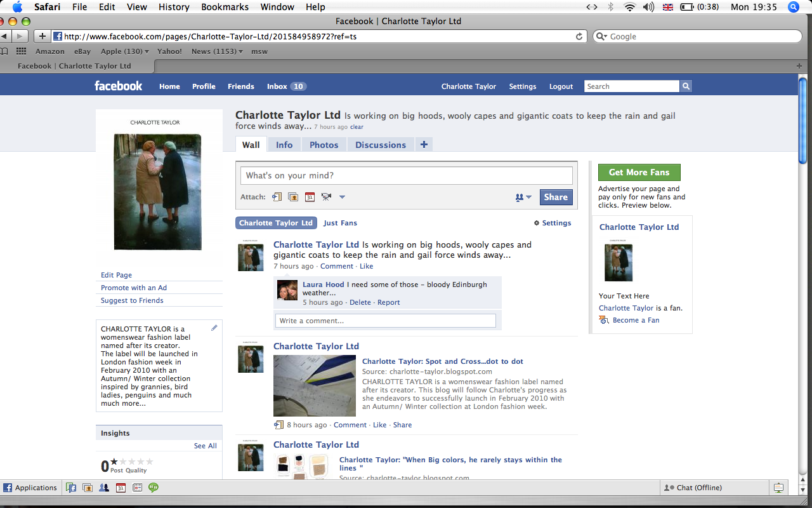This screenshot has height=508, width=812.
Task: Open the wall Settings gear link
Action: (x=553, y=223)
